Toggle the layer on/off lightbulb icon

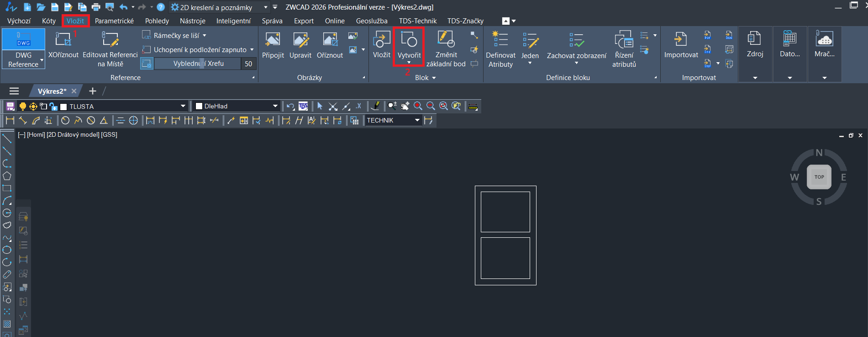(x=22, y=107)
